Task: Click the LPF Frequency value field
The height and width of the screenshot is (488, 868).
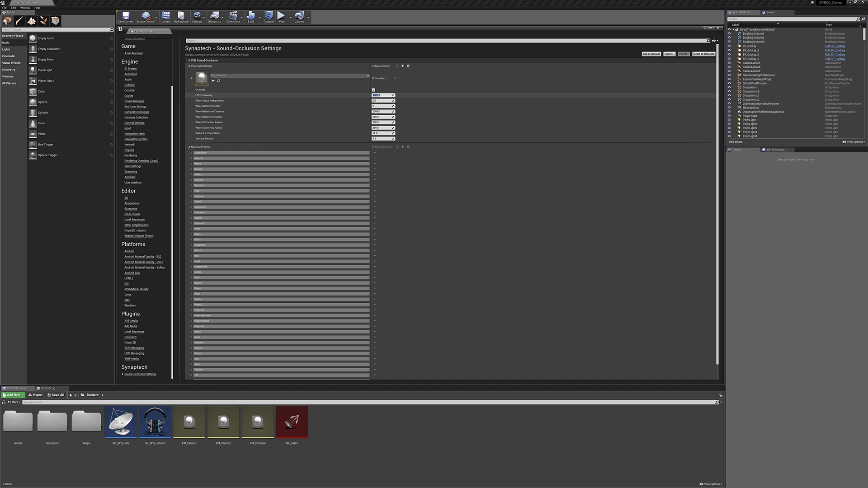Action: pyautogui.click(x=381, y=95)
